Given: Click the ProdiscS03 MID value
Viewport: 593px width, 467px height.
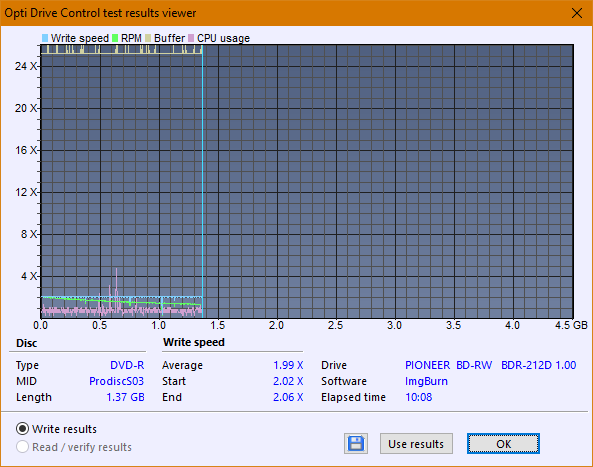Looking at the screenshot, I should (x=116, y=381).
